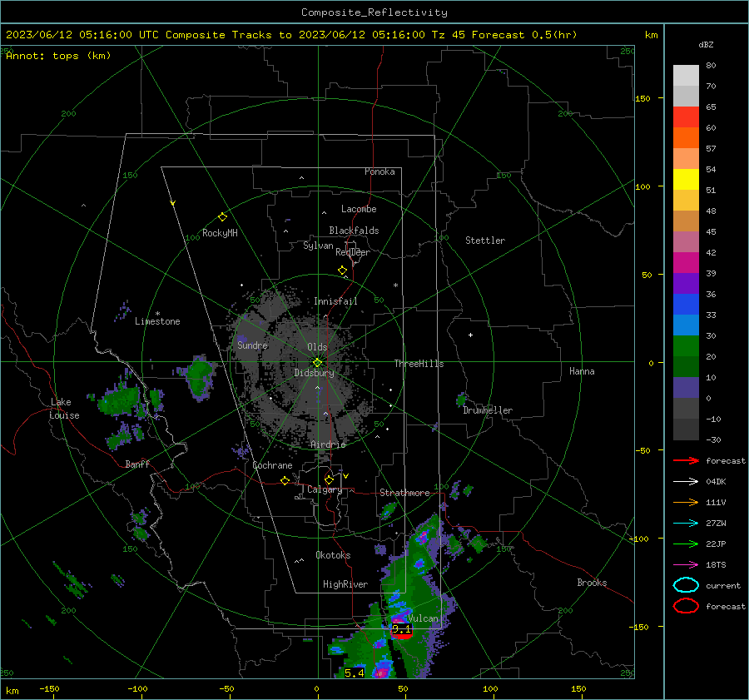This screenshot has width=749, height=700.
Task: Pick the yellow swatch between 54 and 51
Action: 686,180
